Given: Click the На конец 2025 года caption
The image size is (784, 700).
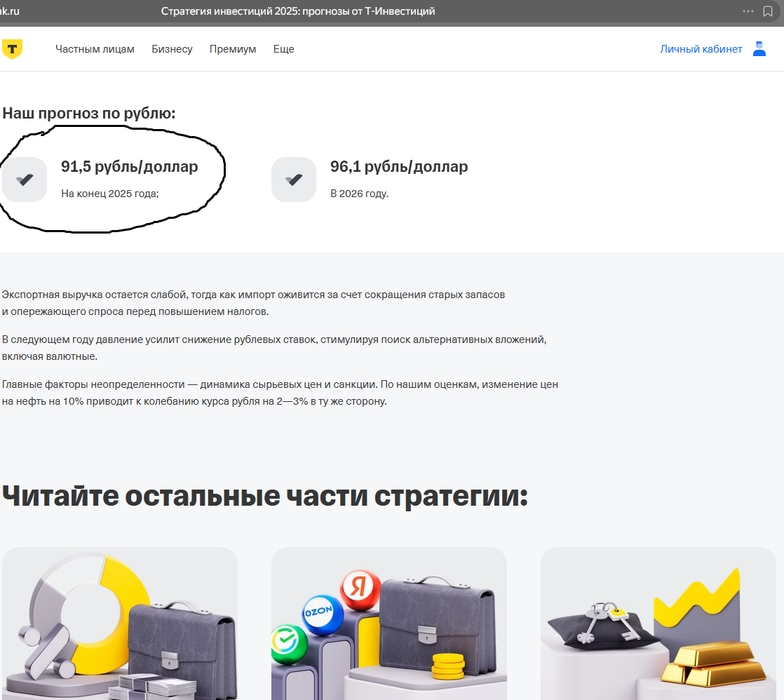Looking at the screenshot, I should pos(110,194).
